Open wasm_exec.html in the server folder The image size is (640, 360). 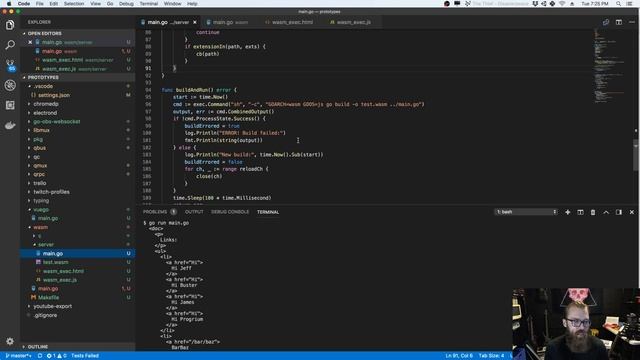click(63, 271)
